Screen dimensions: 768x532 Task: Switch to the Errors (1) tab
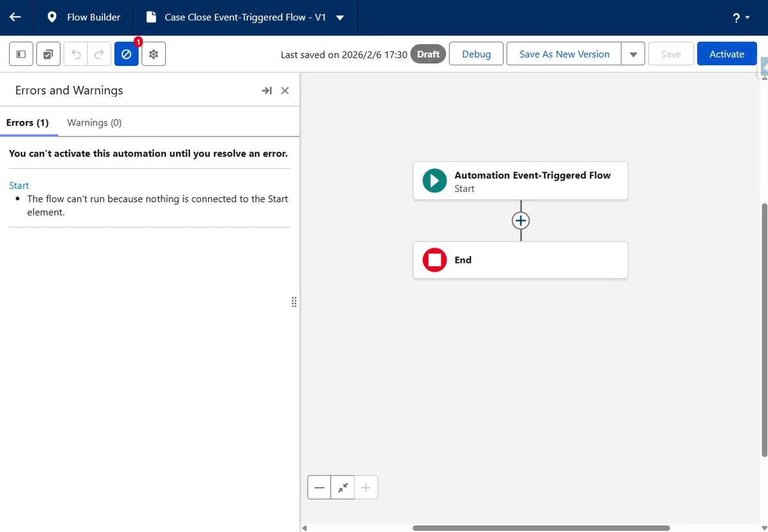point(28,122)
